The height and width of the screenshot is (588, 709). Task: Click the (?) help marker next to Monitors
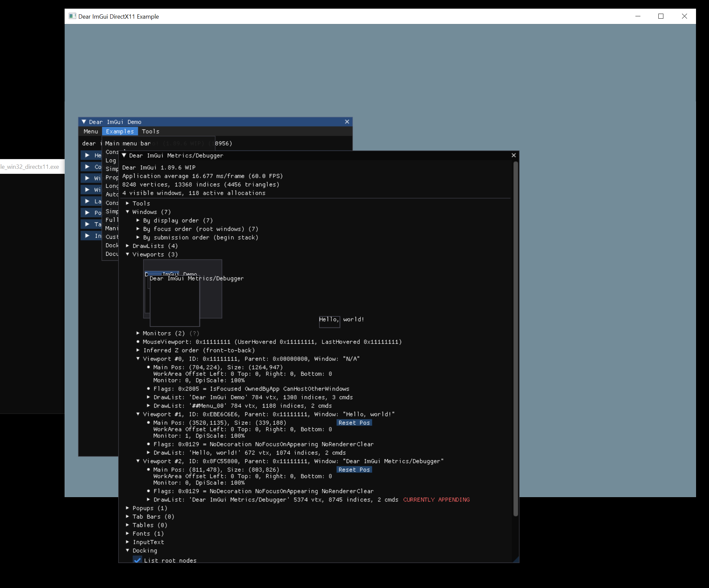[x=195, y=333]
